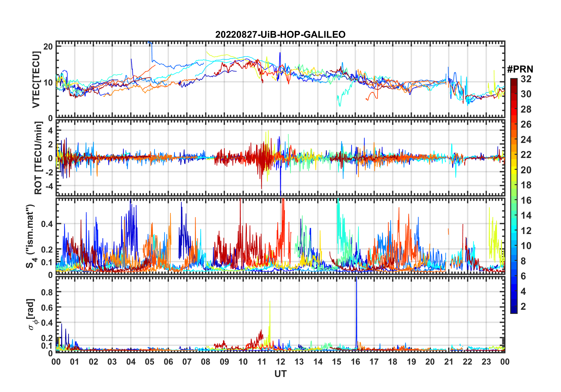The image size is (561, 392).
Task: Click colorbar tick label 26
Action: [526, 124]
